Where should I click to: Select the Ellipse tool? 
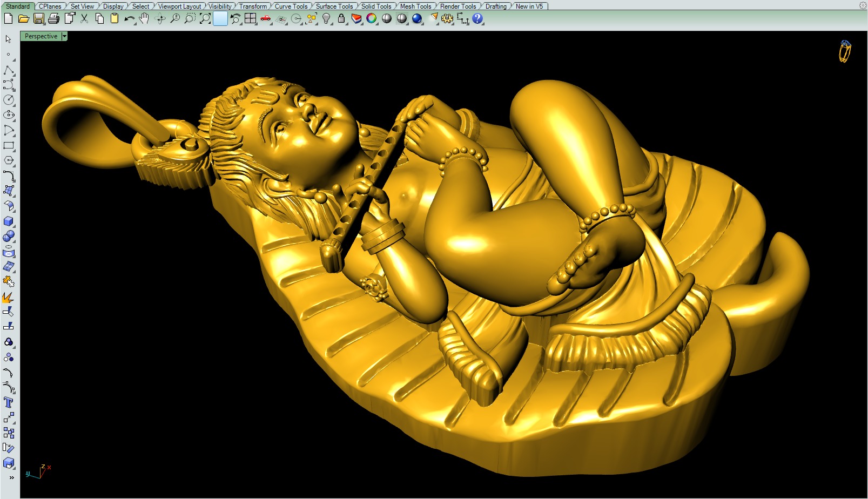(x=8, y=115)
